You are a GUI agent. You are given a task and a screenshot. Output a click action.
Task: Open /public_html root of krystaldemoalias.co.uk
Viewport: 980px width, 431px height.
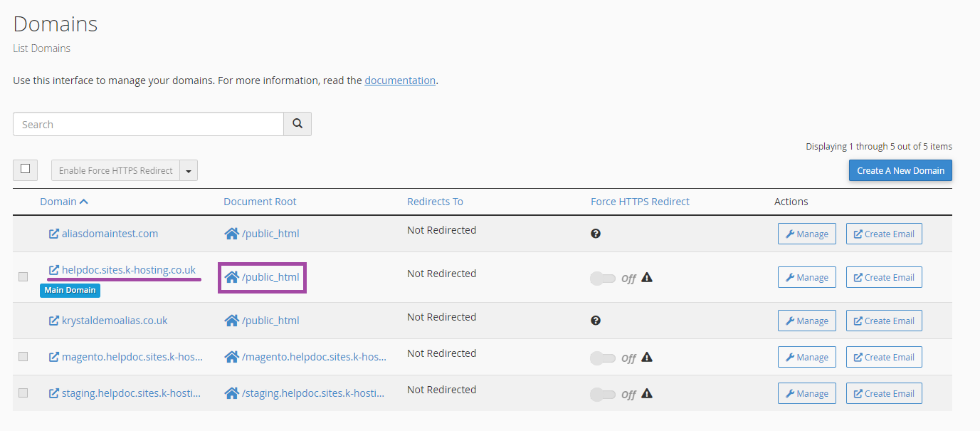[x=270, y=321]
